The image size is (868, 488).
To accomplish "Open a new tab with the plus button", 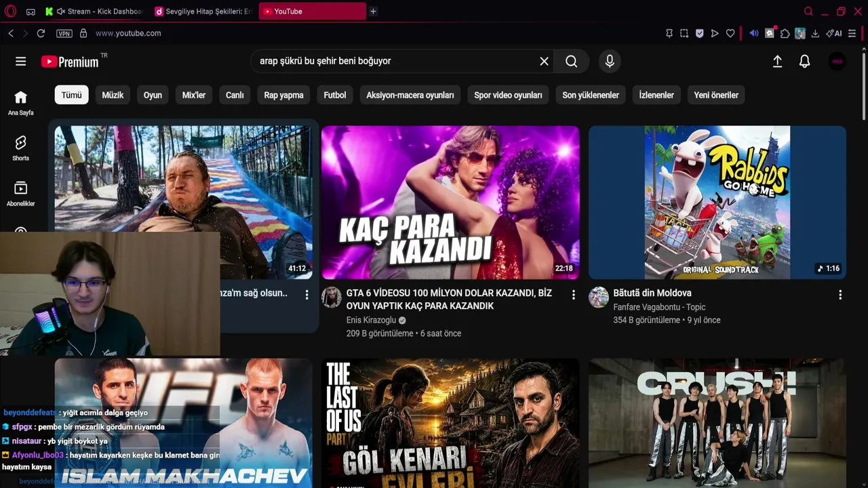I will tap(373, 12).
